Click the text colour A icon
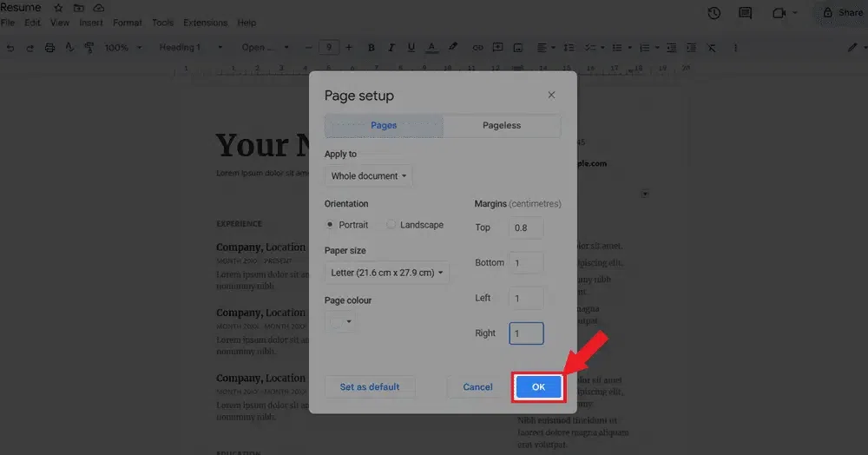Screen dimensions: 868x455 [x=431, y=48]
